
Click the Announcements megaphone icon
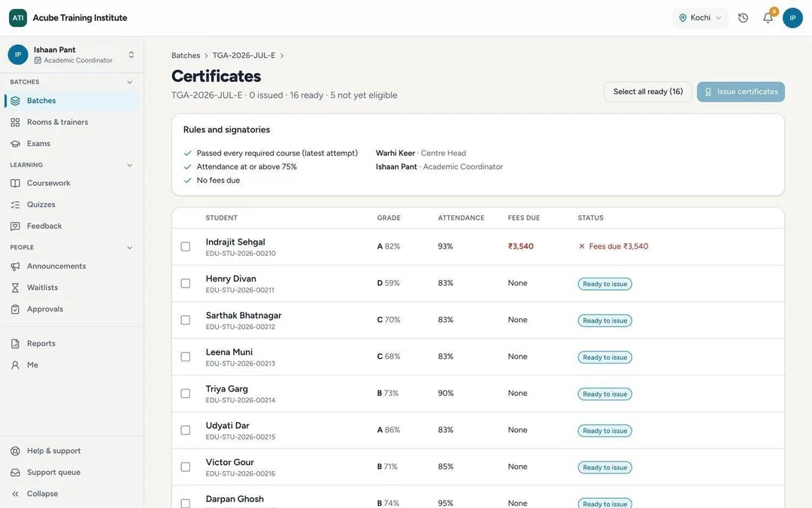pyautogui.click(x=15, y=266)
